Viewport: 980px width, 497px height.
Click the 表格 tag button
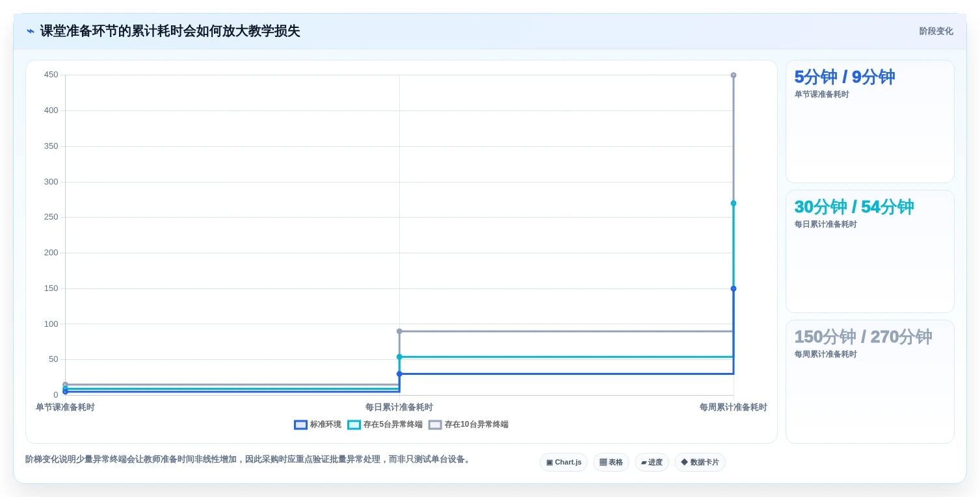(611, 463)
